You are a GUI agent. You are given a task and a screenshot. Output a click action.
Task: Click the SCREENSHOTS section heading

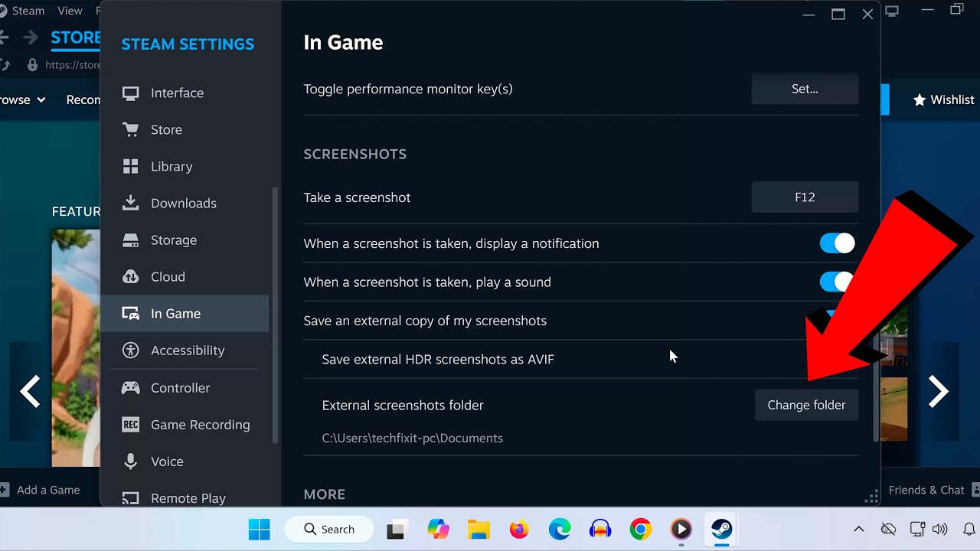[x=355, y=154]
